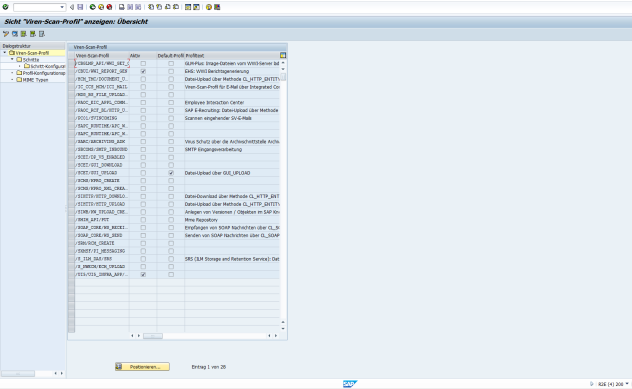Collapse the Viren-Scan-Profil tree node
The height and width of the screenshot is (389, 632).
click(4, 52)
